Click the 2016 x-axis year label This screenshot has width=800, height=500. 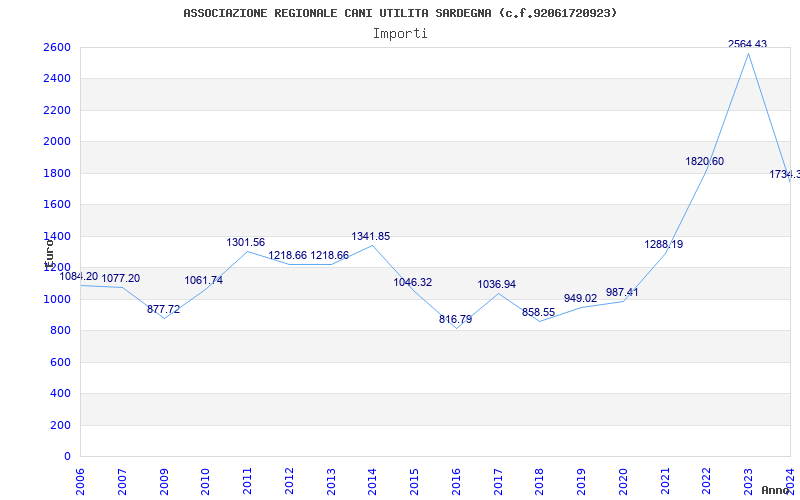tap(456, 482)
